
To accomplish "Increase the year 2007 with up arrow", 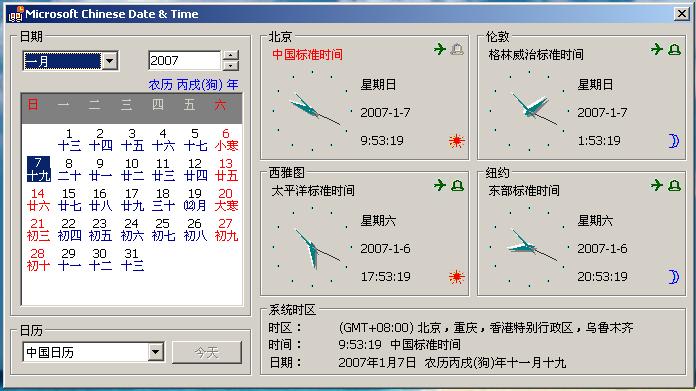I will click(x=230, y=56).
